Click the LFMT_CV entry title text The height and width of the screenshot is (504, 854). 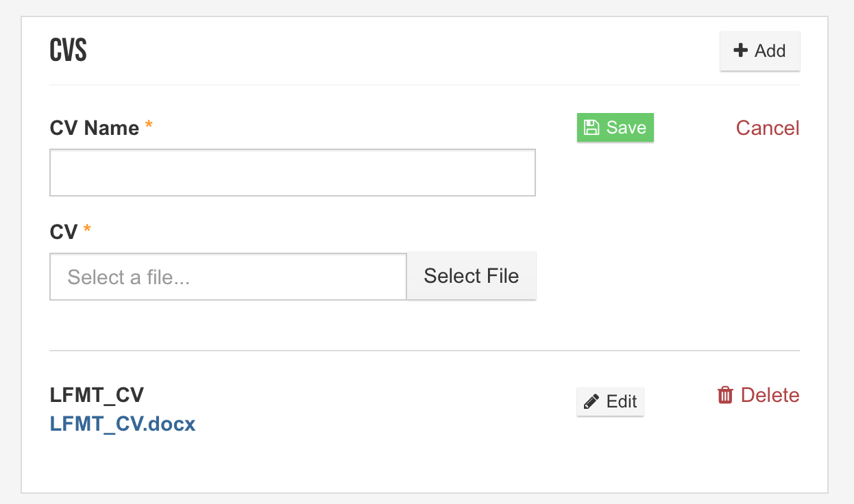pos(97,395)
